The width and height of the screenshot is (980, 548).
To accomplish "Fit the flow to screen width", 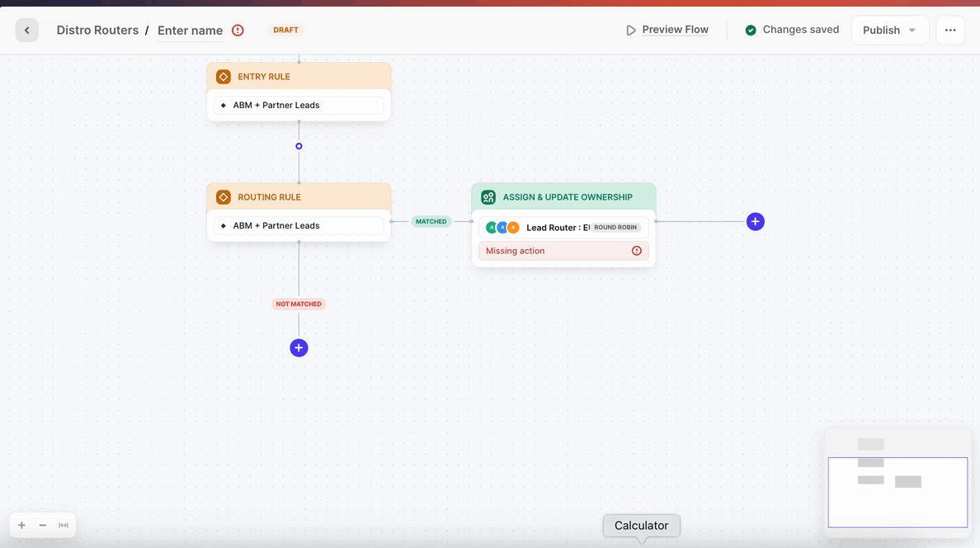I will [64, 526].
